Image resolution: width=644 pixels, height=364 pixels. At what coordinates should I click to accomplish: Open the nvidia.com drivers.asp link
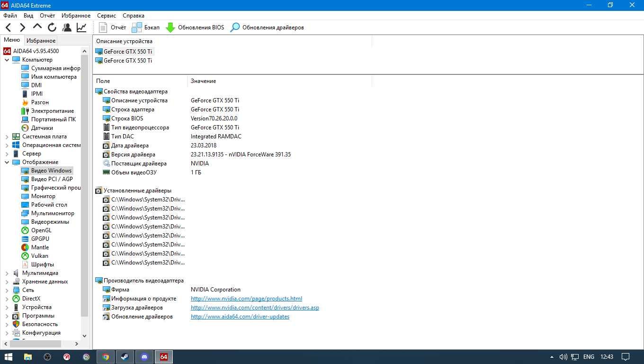pyautogui.click(x=255, y=308)
